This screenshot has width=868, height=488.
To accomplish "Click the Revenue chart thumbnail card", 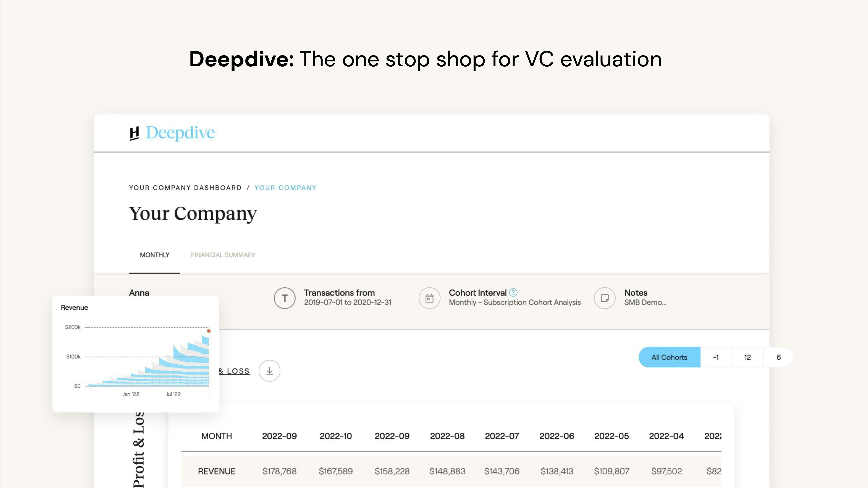I will click(135, 354).
